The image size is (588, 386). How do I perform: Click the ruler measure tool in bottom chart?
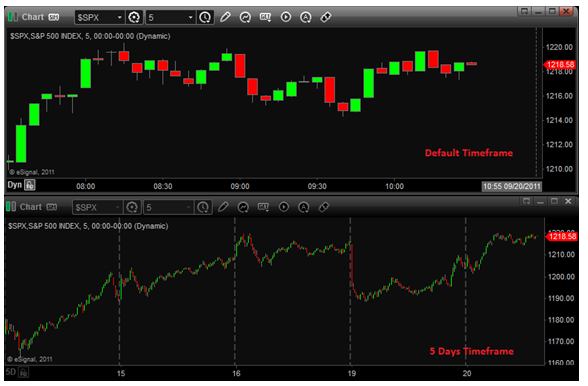[324, 207]
